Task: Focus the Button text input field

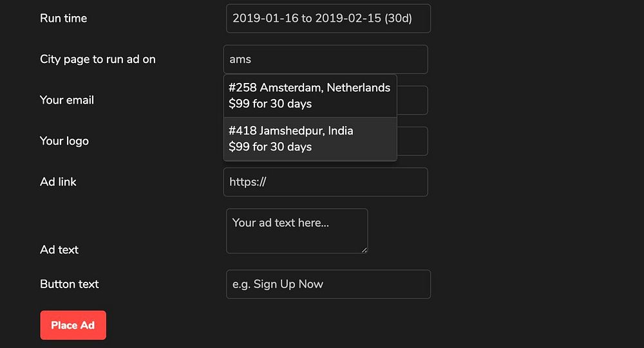Action: (328, 284)
